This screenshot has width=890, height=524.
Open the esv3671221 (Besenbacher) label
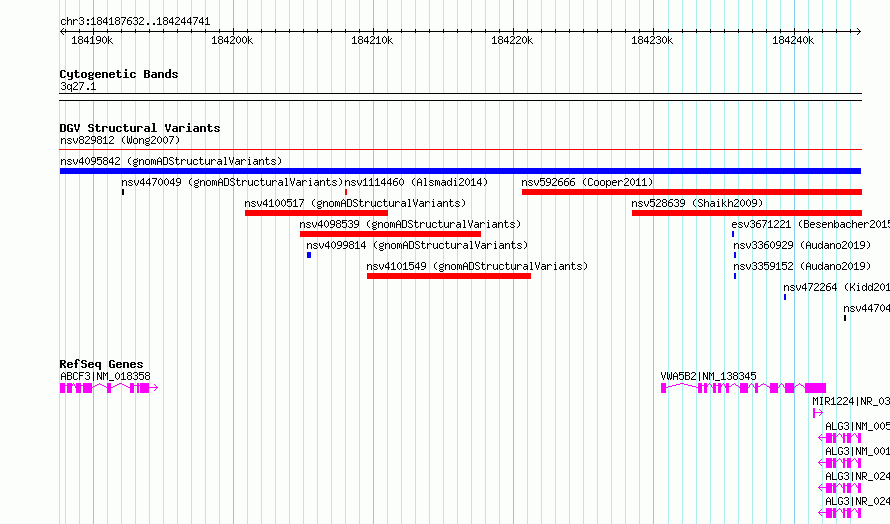[x=811, y=224]
